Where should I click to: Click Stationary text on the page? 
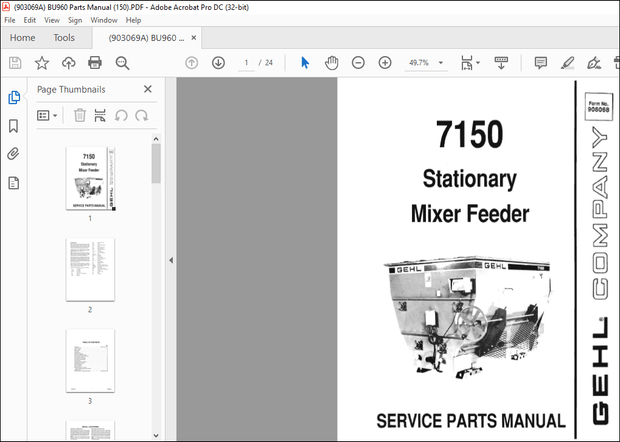click(470, 179)
